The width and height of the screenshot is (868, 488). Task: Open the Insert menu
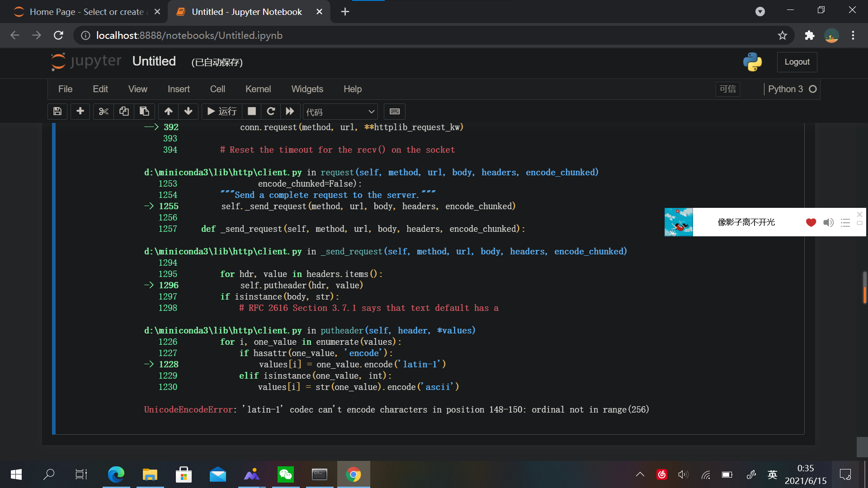point(179,89)
